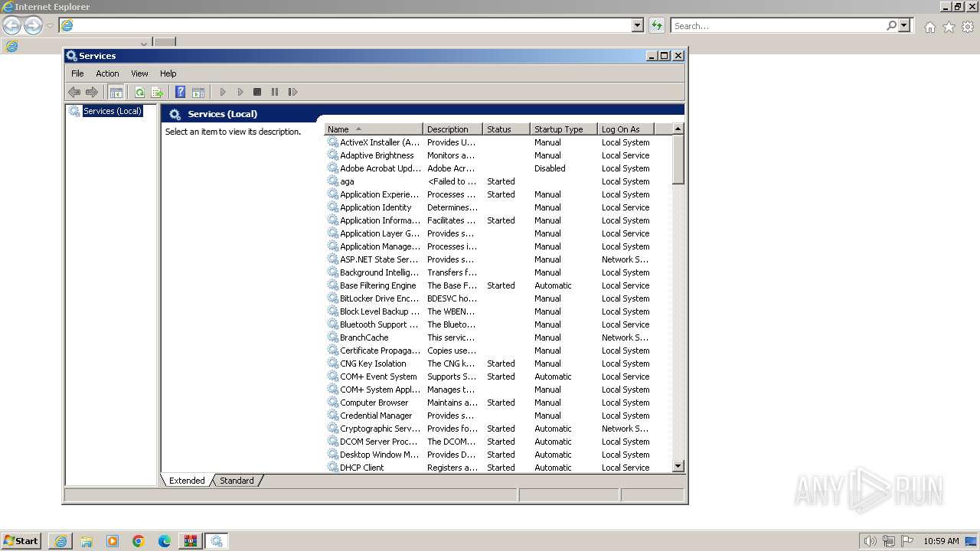Image resolution: width=980 pixels, height=551 pixels.
Task: Select the Base Filtering Engine service
Action: [x=498, y=285]
